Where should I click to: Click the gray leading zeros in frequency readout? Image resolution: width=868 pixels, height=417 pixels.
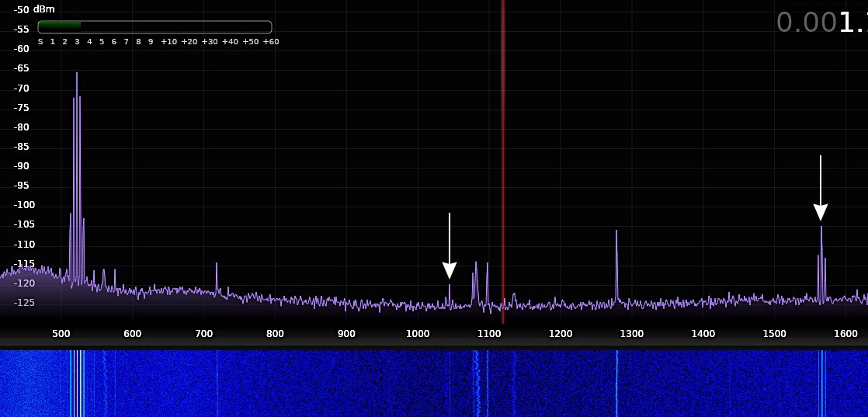click(x=806, y=22)
